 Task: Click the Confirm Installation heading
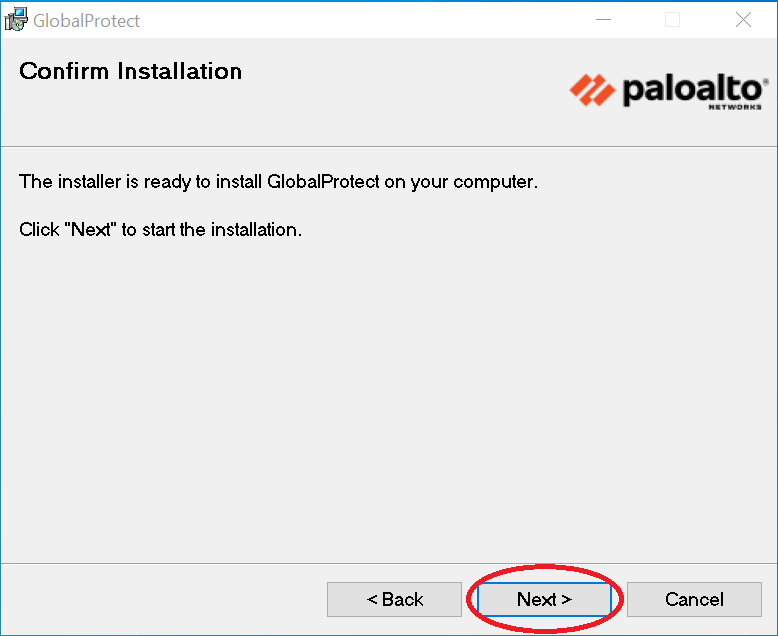[131, 72]
